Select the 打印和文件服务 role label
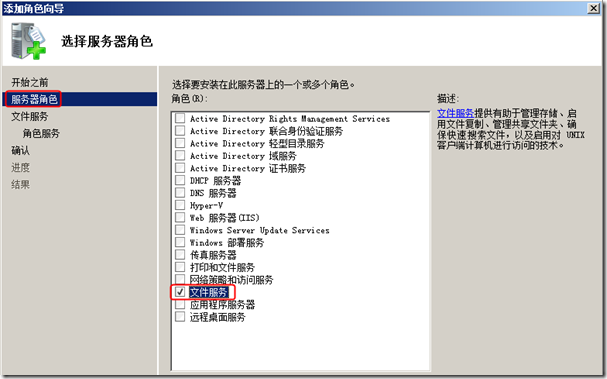 tap(222, 267)
